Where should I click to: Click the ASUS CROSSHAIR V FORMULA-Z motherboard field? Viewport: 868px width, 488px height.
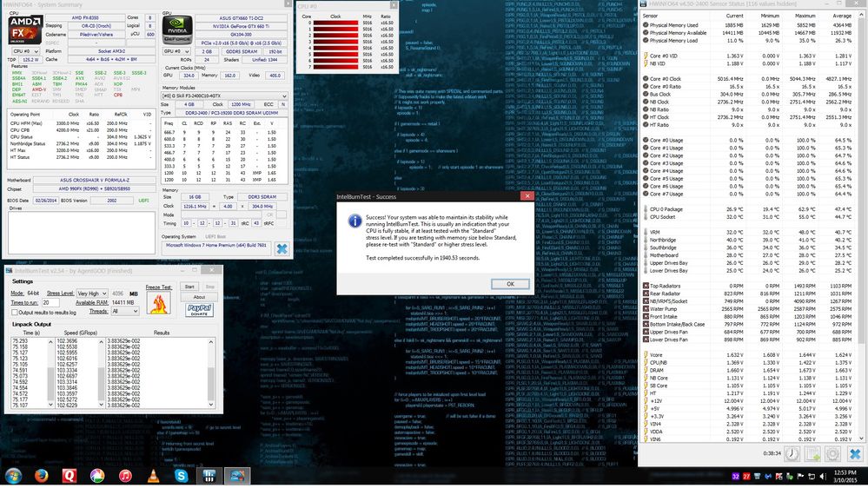pos(94,181)
